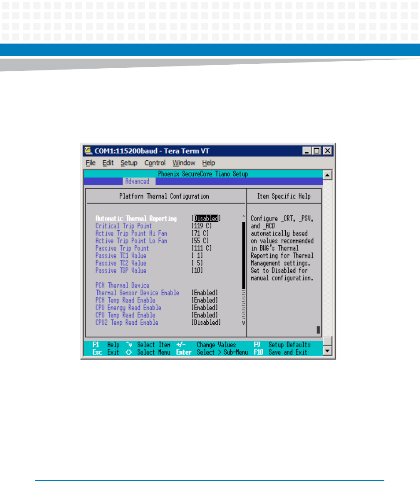Click the Select Sub-Menu hint
This screenshot has width=420, height=504.
222,352
